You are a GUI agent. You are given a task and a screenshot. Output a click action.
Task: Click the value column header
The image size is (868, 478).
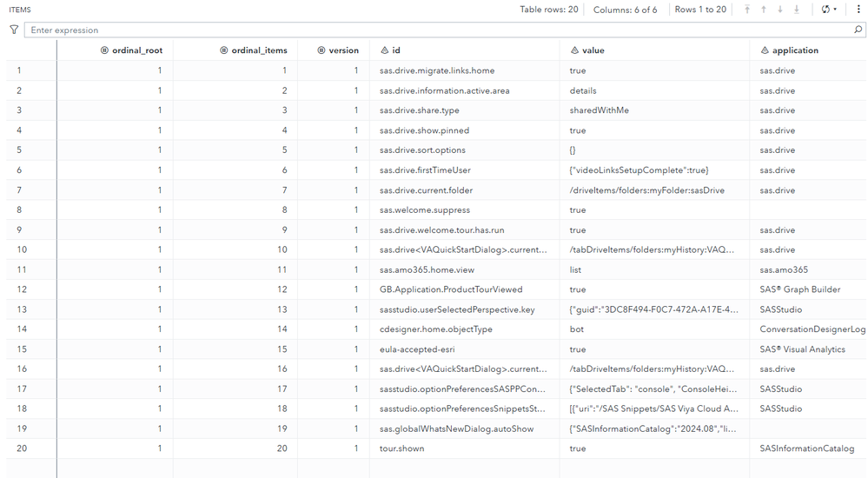pyautogui.click(x=593, y=50)
